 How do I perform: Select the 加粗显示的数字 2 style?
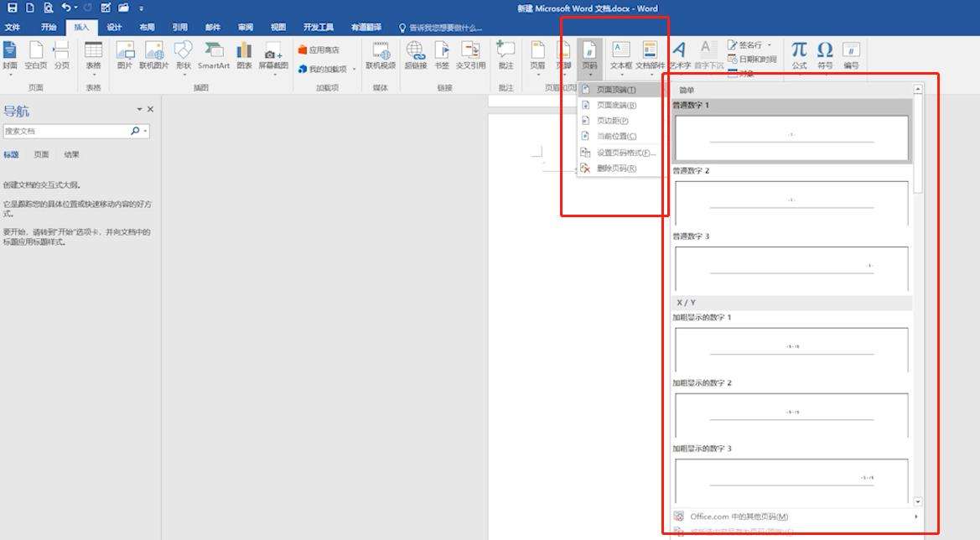[792, 408]
